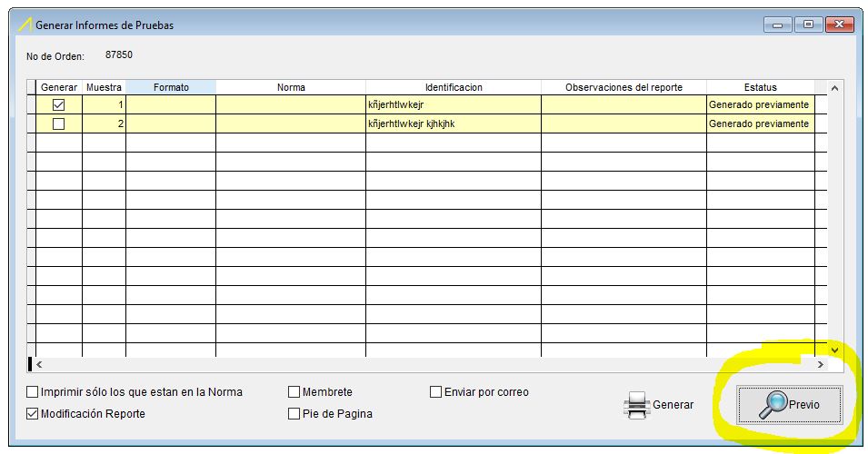Click the Muestra cell with value 2
The height and width of the screenshot is (454, 868).
[x=105, y=123]
